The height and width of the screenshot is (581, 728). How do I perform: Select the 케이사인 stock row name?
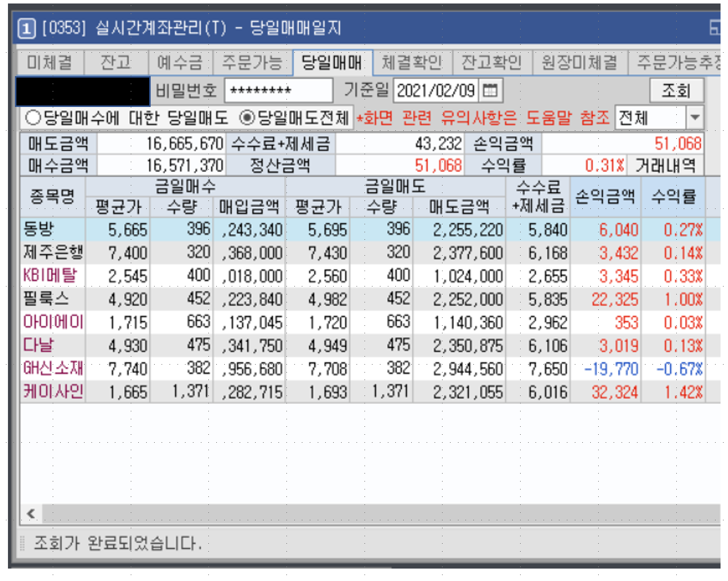(53, 391)
